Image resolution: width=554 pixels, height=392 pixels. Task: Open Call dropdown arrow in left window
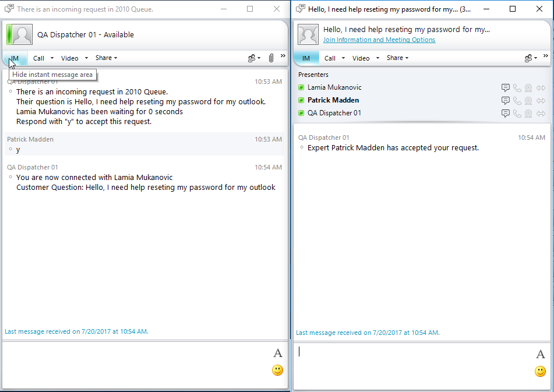pyautogui.click(x=52, y=58)
